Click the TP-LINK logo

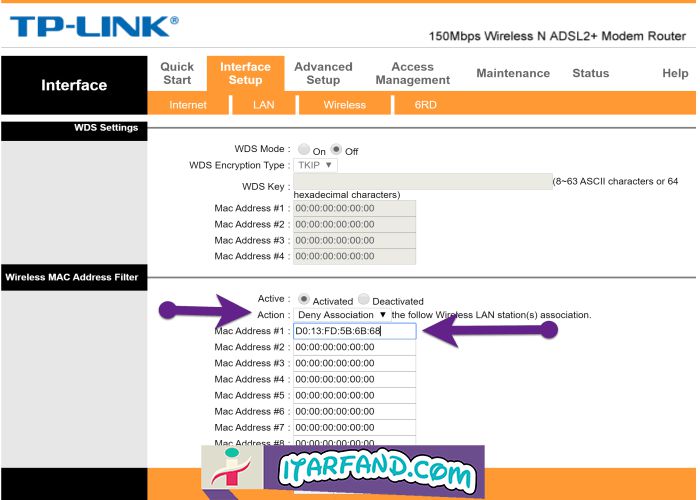click(x=95, y=27)
